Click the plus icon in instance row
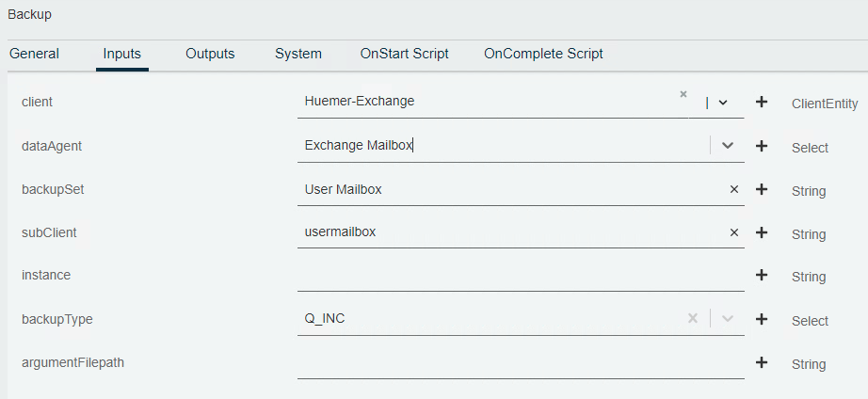Screen dimensions: 868x399 (762, 275)
